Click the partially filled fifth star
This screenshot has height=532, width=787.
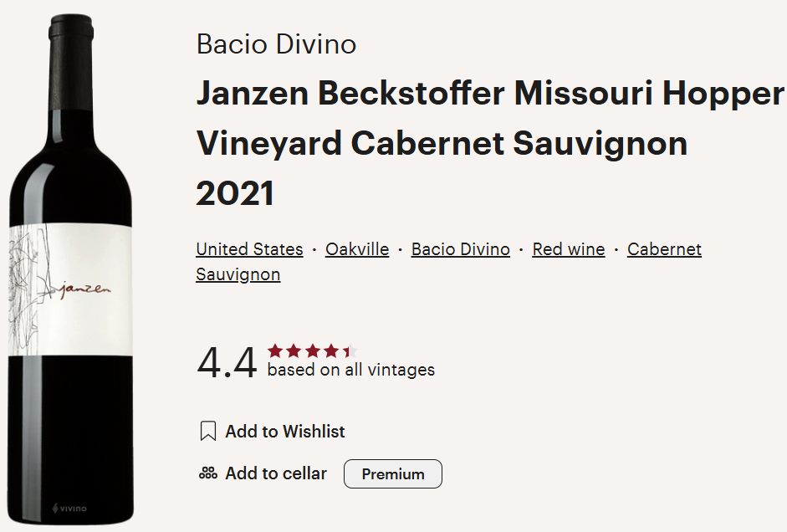click(x=350, y=350)
